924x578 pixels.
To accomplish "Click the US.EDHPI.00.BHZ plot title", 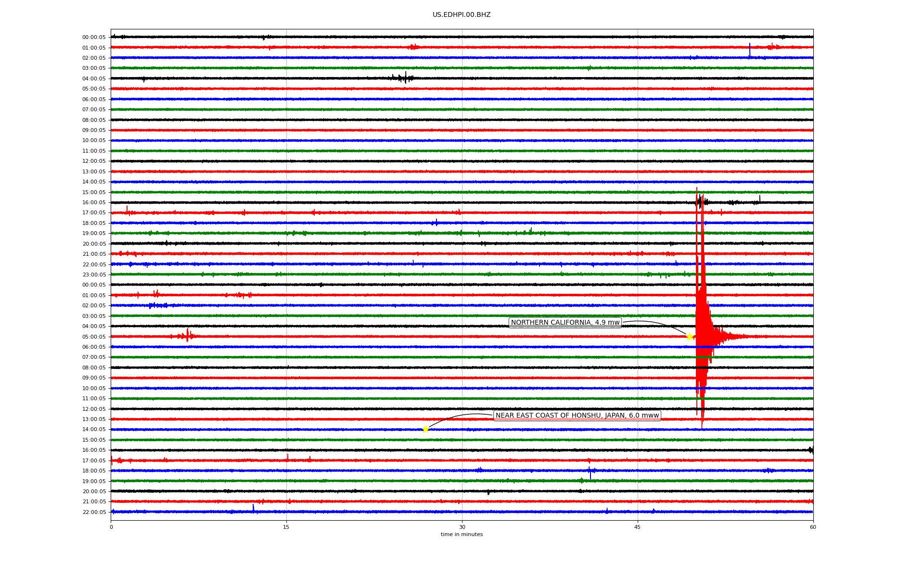I will coord(462,15).
